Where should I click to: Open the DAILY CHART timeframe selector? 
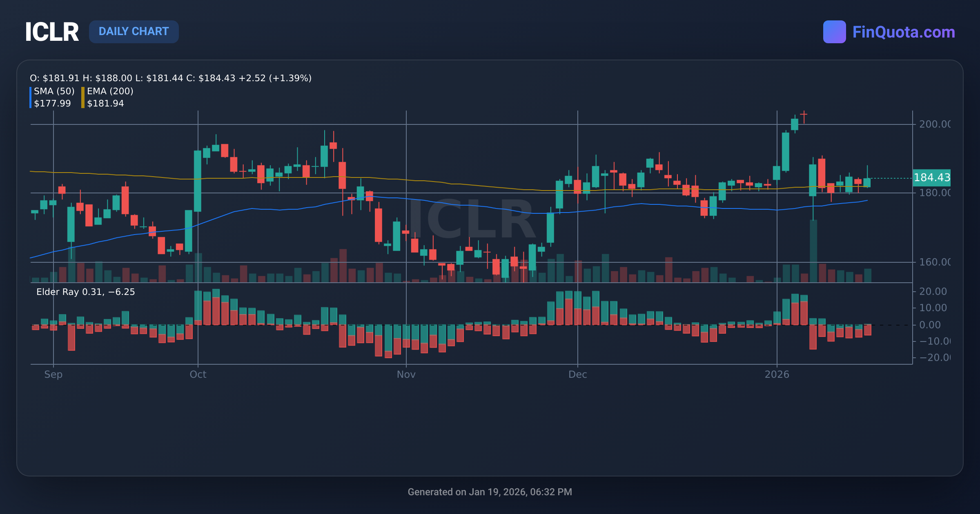click(134, 31)
